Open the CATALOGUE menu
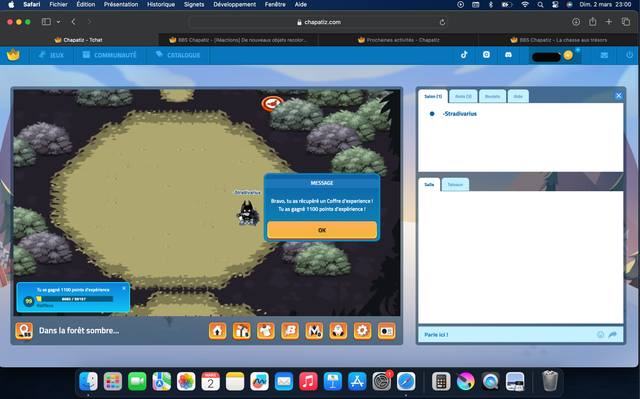The height and width of the screenshot is (399, 640). [x=178, y=55]
